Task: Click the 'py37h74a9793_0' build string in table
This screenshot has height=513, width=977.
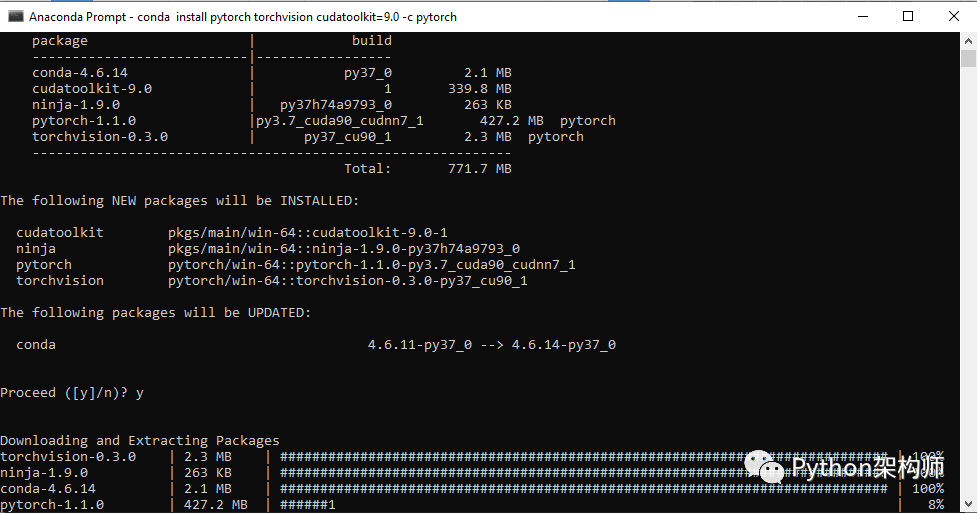Action: coord(336,105)
